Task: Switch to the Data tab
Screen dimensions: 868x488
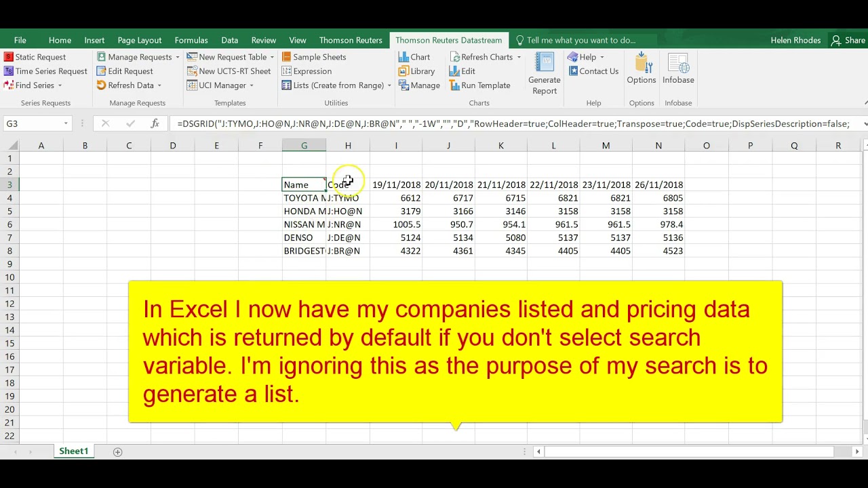Action: pyautogui.click(x=229, y=40)
